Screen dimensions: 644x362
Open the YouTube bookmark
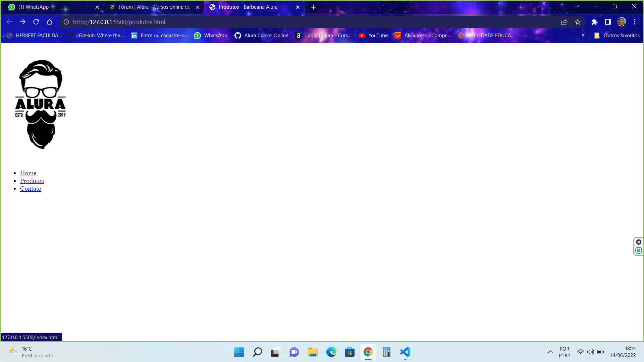point(373,36)
